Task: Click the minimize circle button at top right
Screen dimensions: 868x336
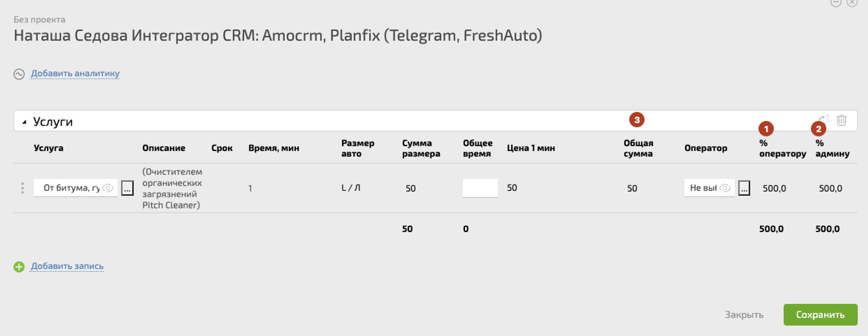Action: [x=836, y=3]
